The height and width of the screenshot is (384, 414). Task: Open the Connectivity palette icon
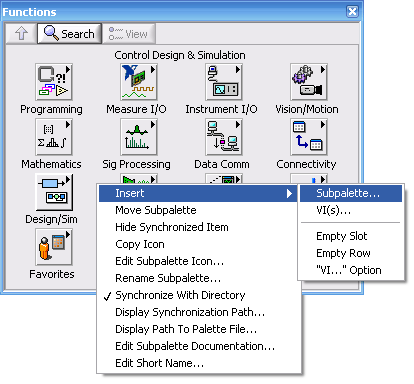tap(309, 137)
